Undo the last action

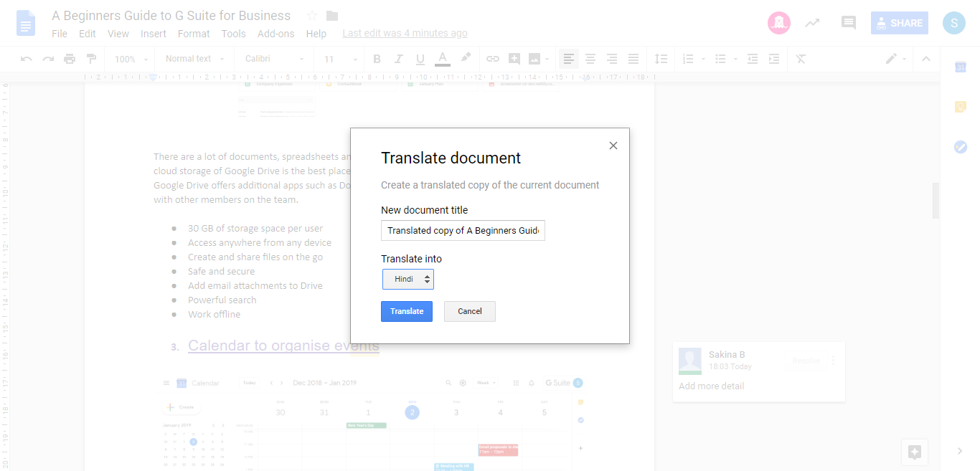(27, 59)
